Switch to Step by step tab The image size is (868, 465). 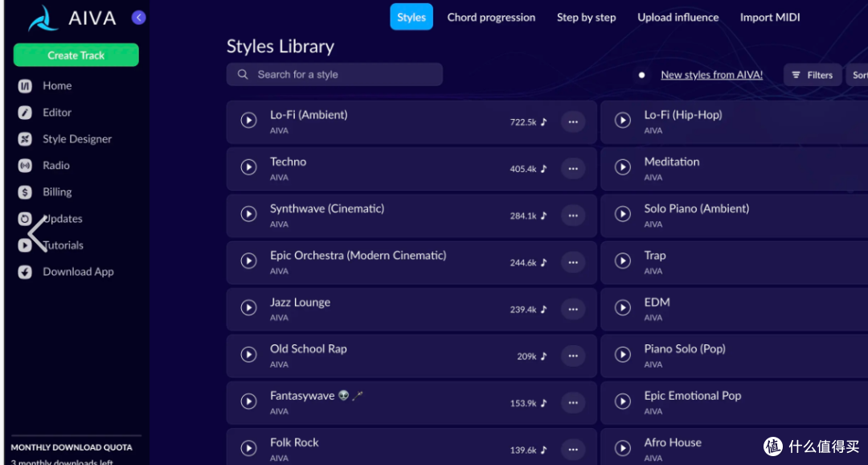coord(586,17)
